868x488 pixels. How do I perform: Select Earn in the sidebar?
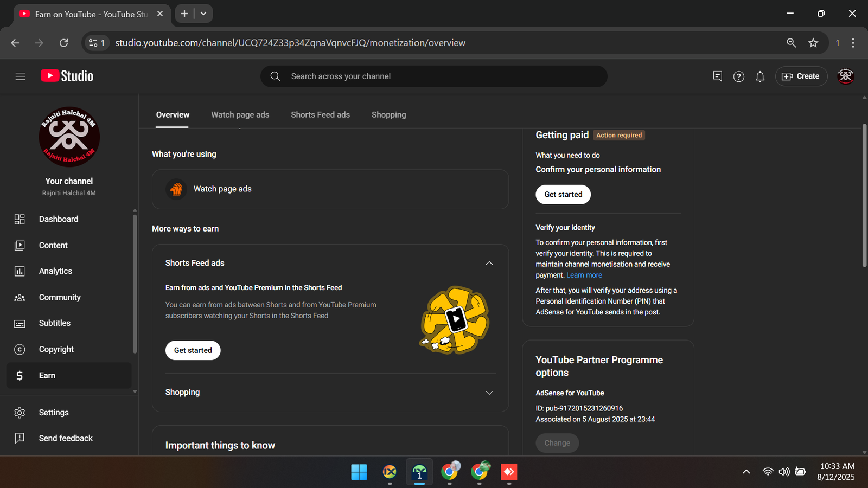point(69,375)
